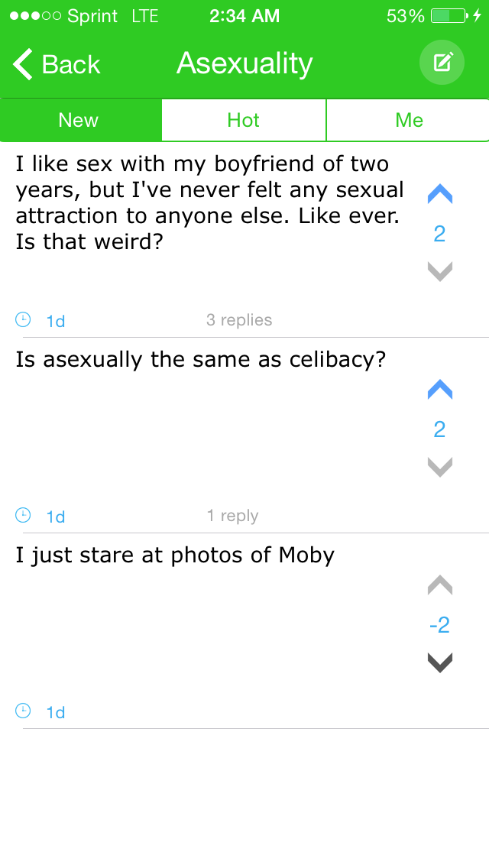The height and width of the screenshot is (868, 489).
Task: Open the 3 replies link
Action: point(240,319)
